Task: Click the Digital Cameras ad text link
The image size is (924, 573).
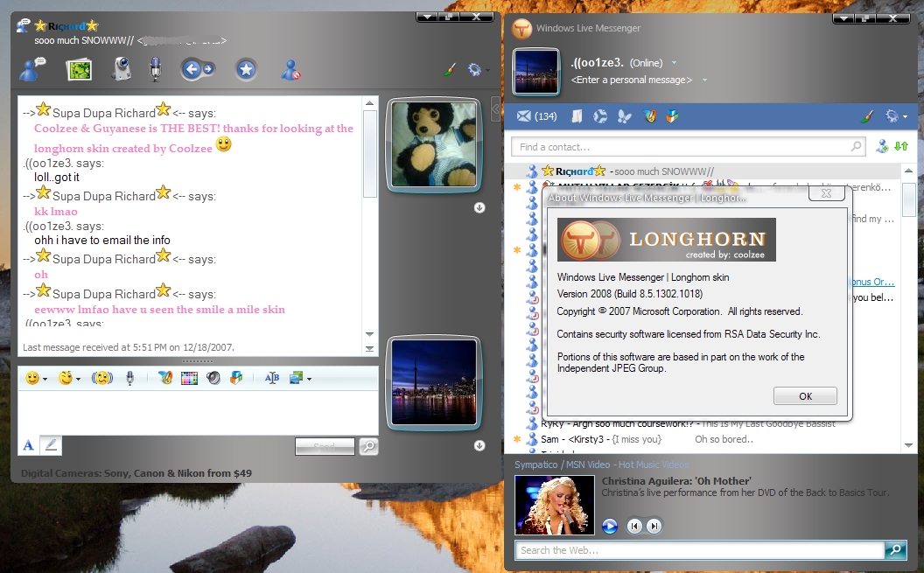Action: click(x=136, y=473)
